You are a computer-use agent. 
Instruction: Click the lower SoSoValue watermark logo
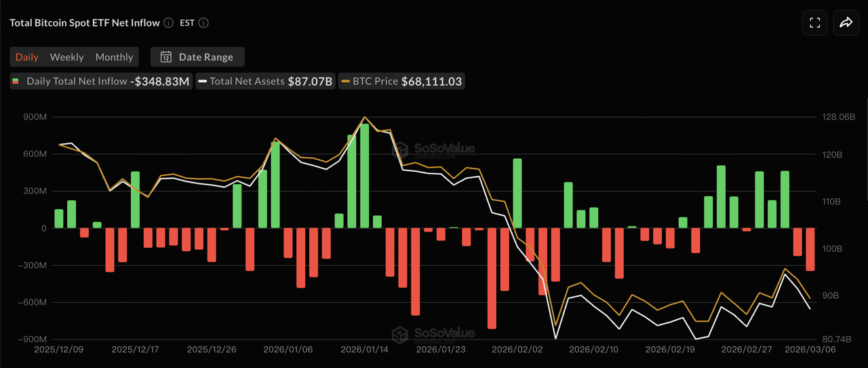[401, 333]
